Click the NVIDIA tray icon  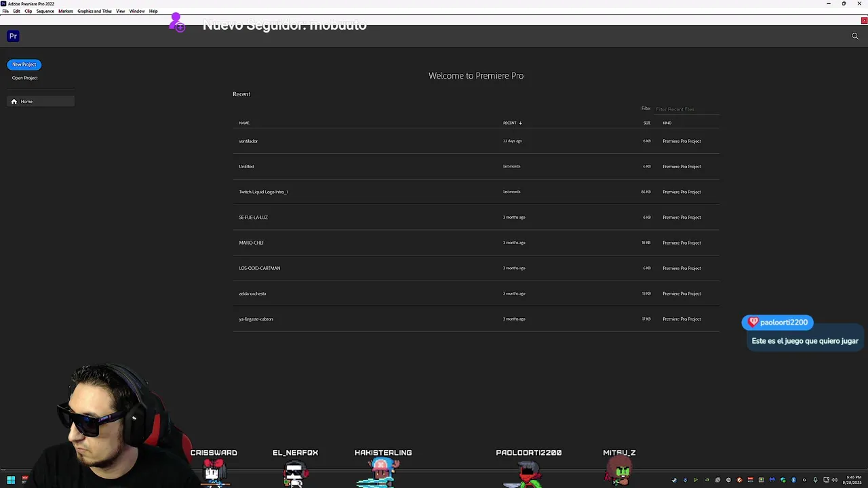(707, 480)
